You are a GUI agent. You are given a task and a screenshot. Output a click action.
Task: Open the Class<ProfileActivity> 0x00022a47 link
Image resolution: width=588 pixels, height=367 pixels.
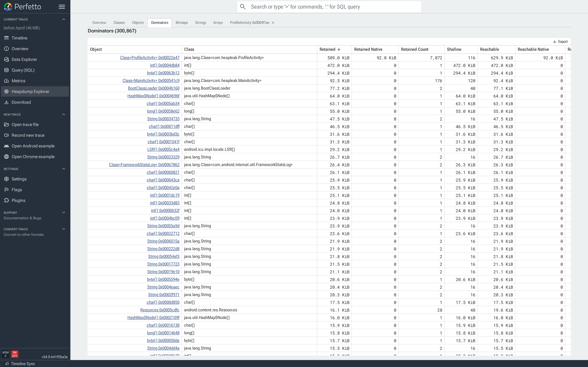pyautogui.click(x=149, y=57)
